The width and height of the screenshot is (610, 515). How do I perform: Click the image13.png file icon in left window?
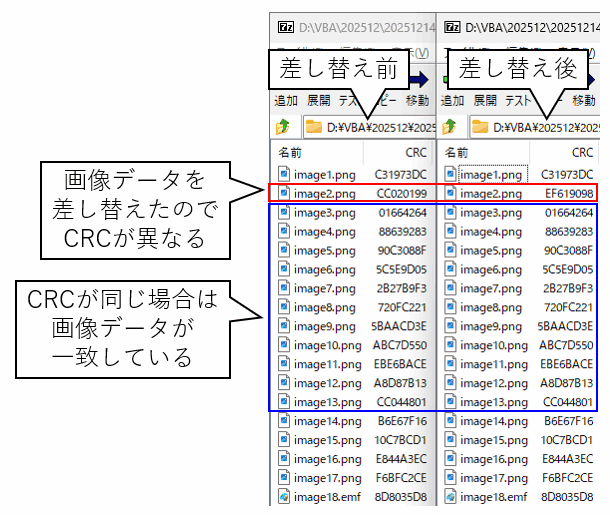[x=284, y=401]
